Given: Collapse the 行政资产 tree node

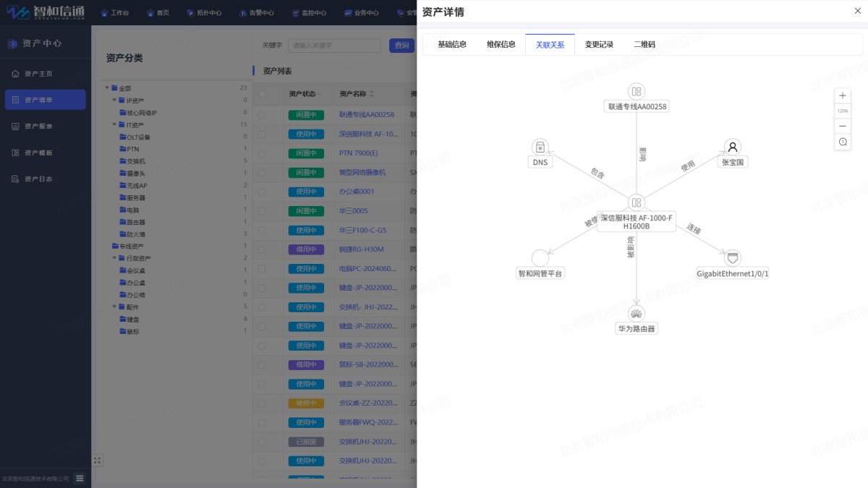Looking at the screenshot, I should pos(114,258).
